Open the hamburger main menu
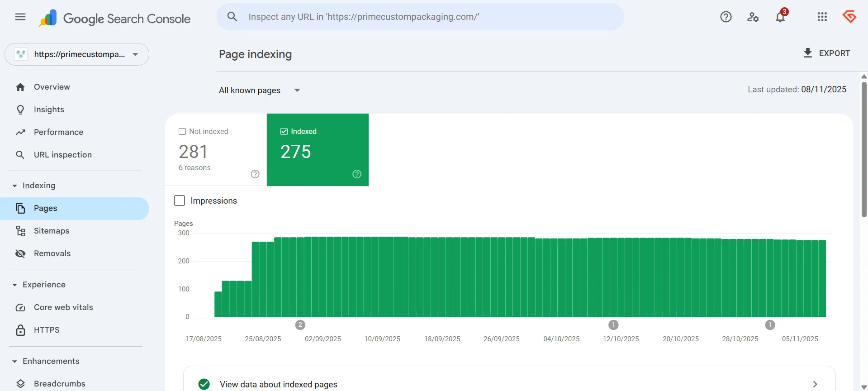The image size is (868, 391). pos(20,17)
